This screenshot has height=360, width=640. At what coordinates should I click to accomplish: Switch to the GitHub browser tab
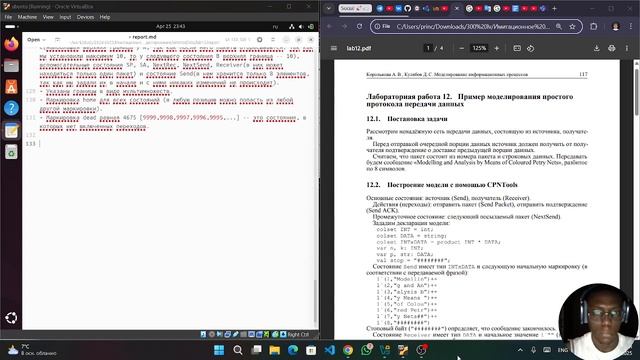[x=408, y=8]
